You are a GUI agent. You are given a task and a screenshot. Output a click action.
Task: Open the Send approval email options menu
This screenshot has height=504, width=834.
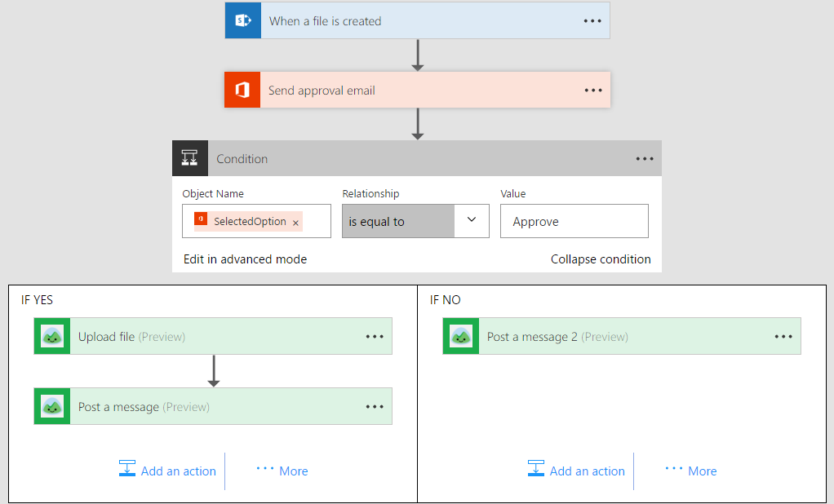tap(593, 91)
